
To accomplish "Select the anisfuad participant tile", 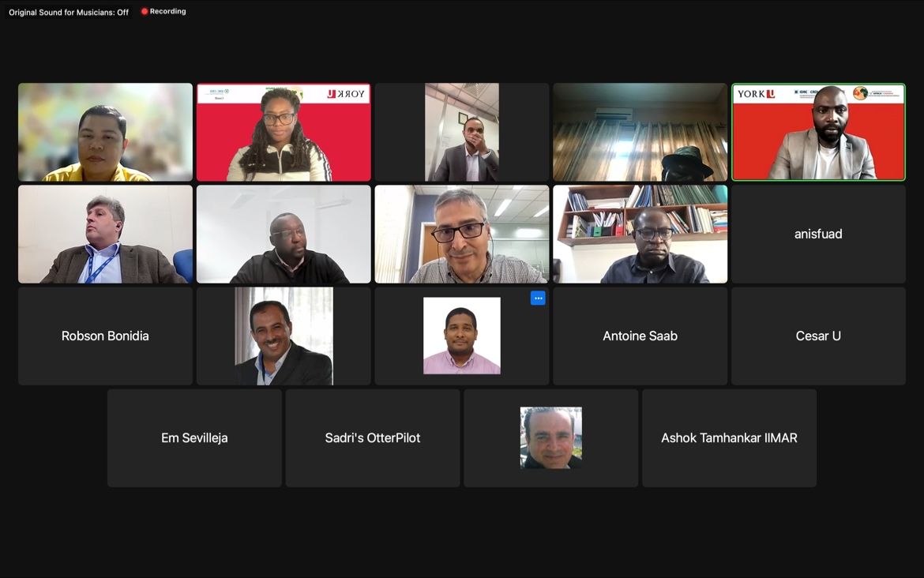I will 818,234.
